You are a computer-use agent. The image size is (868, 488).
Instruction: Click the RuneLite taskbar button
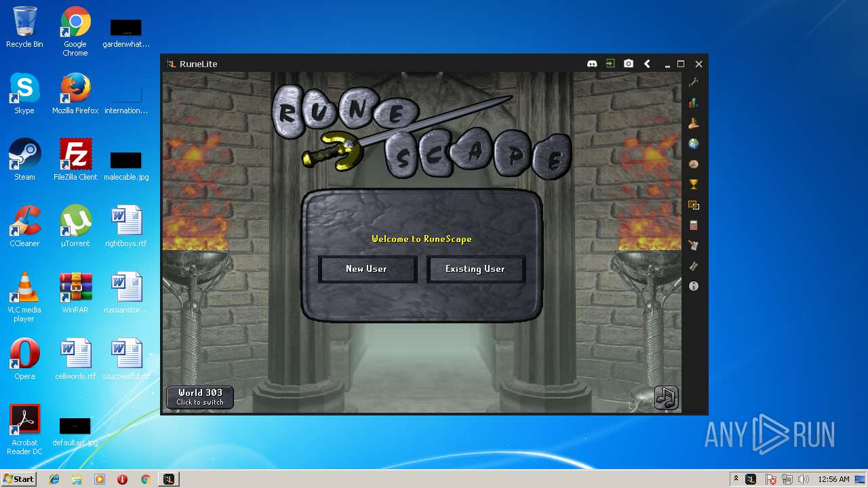coord(169,479)
